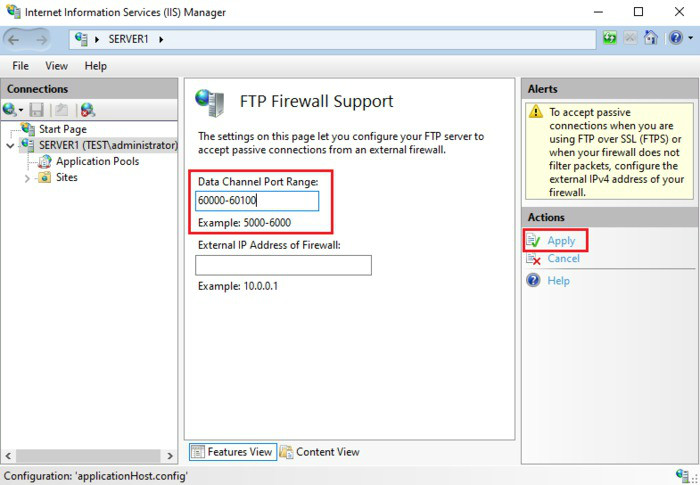Image resolution: width=700 pixels, height=485 pixels.
Task: Switch to the Content View tab
Action: tap(320, 452)
